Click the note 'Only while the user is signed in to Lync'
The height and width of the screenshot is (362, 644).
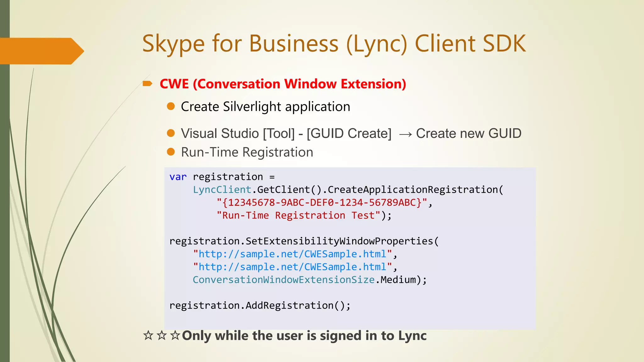[304, 336]
